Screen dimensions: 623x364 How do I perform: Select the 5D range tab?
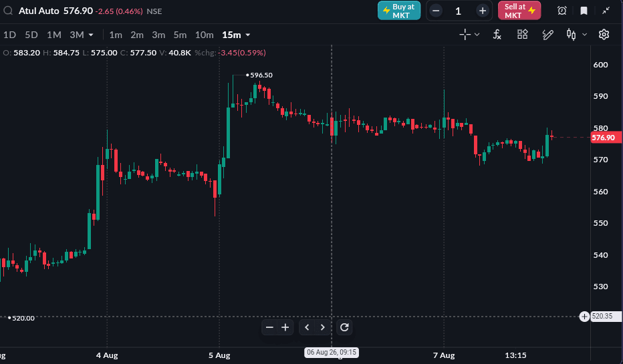[31, 35]
